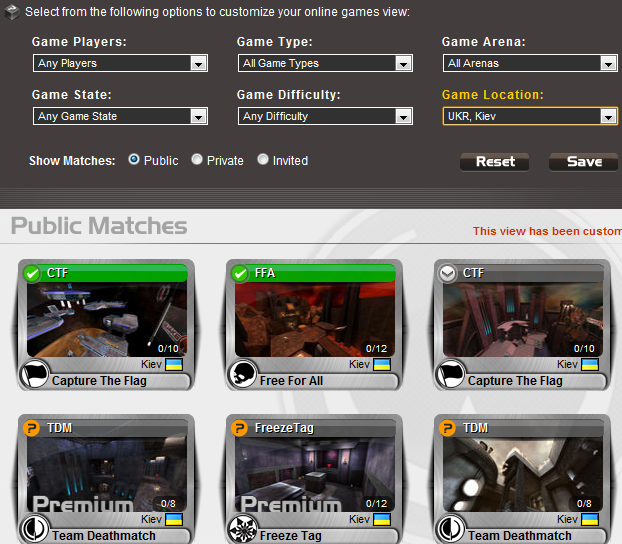This screenshot has height=544, width=622.
Task: Click the view customized notice text
Action: click(547, 231)
